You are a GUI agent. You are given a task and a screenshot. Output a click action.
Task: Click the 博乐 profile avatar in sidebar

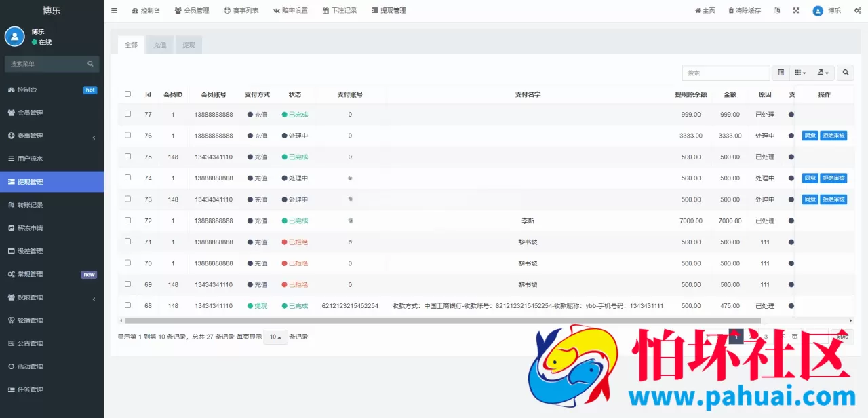(x=14, y=37)
